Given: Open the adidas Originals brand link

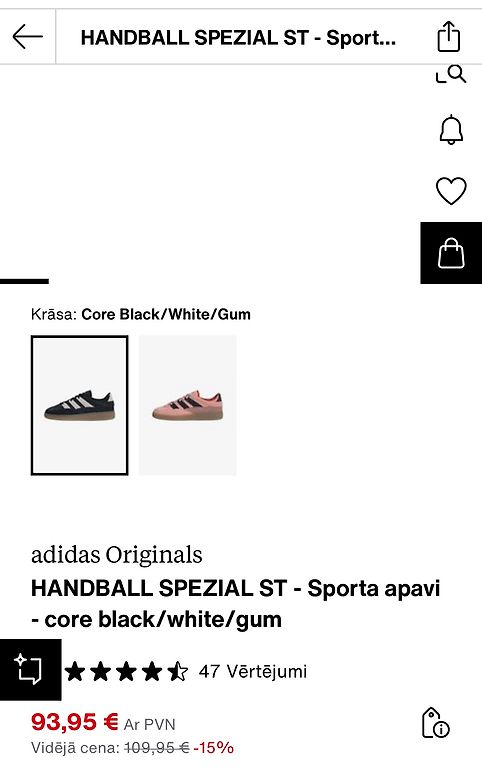Looking at the screenshot, I should coord(117,555).
